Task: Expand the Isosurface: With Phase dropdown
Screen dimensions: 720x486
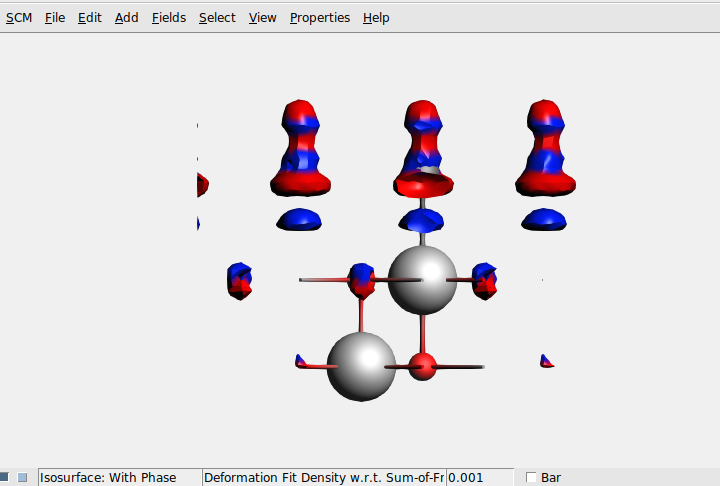Action: pyautogui.click(x=119, y=478)
